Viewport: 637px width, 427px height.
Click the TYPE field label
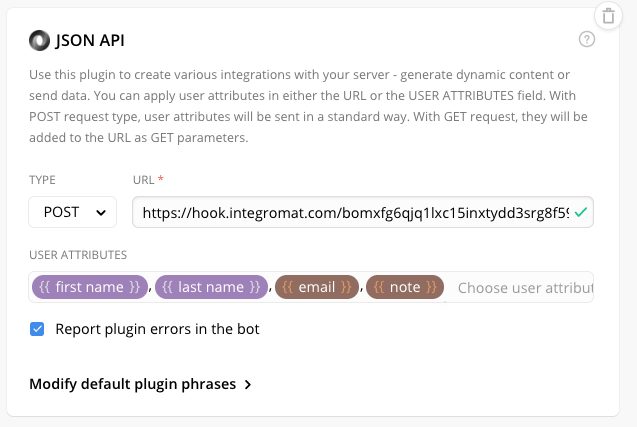pos(42,180)
